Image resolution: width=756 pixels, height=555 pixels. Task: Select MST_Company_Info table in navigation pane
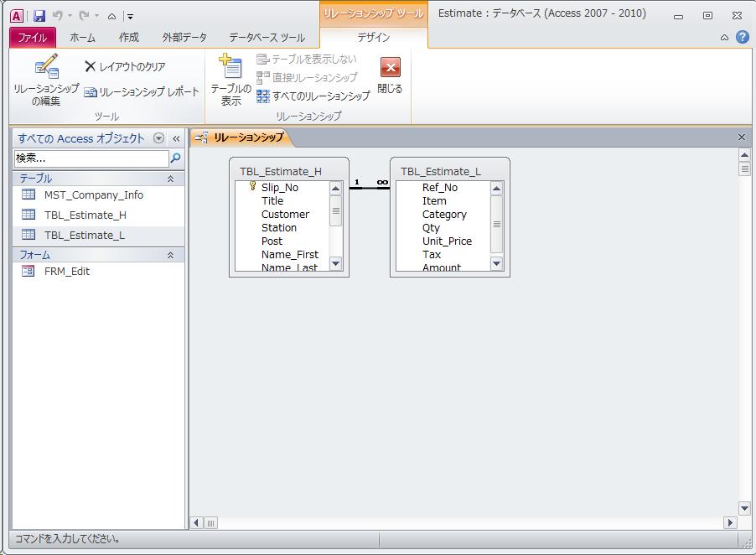click(98, 195)
